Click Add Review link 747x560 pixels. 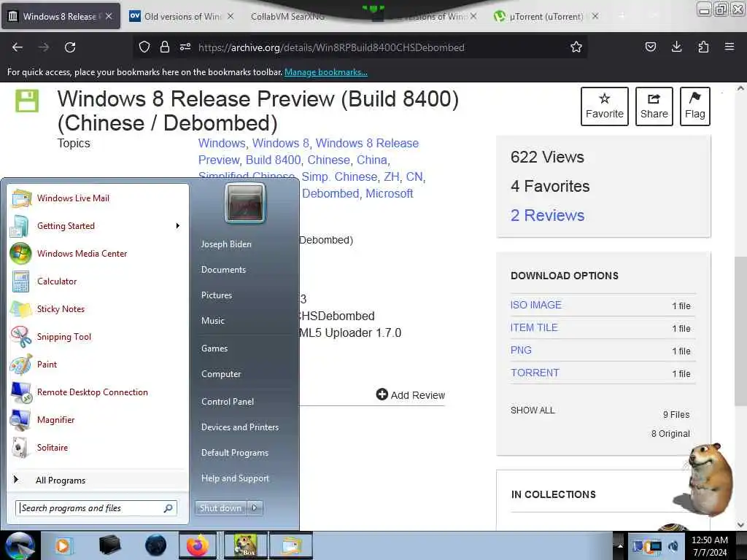point(410,394)
